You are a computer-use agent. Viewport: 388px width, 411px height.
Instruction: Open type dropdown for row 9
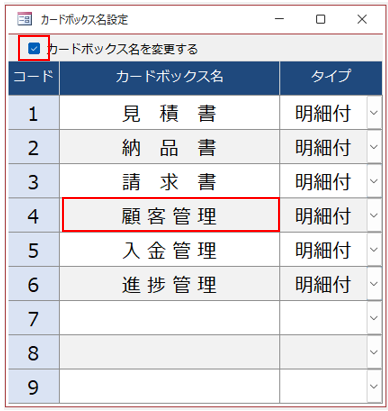[x=374, y=387]
